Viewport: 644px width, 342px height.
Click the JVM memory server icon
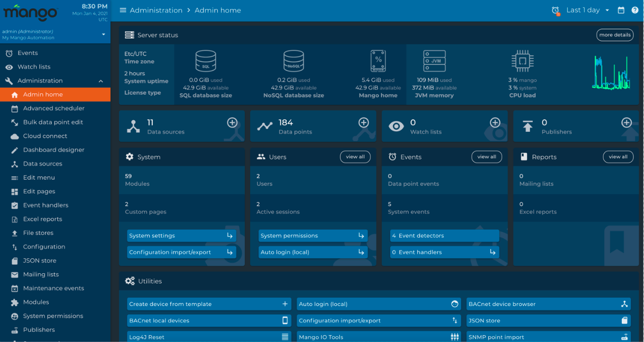pos(434,61)
